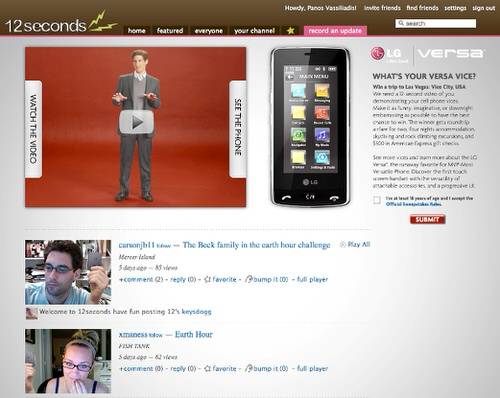Viewport: 500px width, 398px height.
Task: Favorite the Beck family video
Action: (x=221, y=279)
